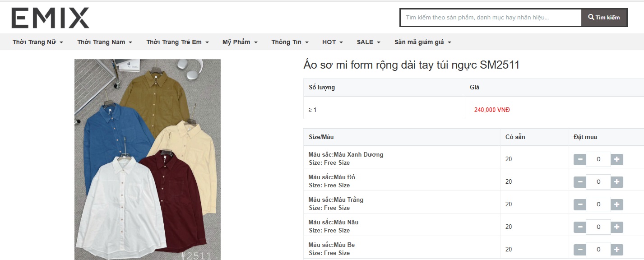Open the Mỹ Phẩm dropdown

pos(240,42)
